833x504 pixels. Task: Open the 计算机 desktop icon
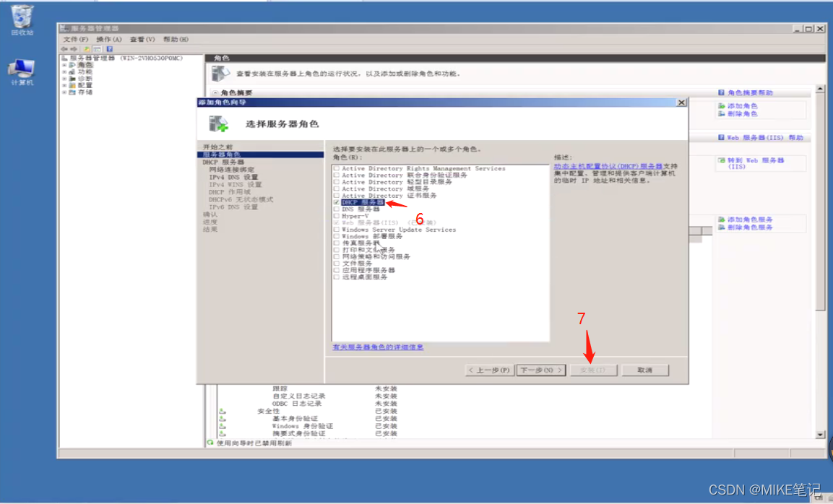tap(22, 71)
